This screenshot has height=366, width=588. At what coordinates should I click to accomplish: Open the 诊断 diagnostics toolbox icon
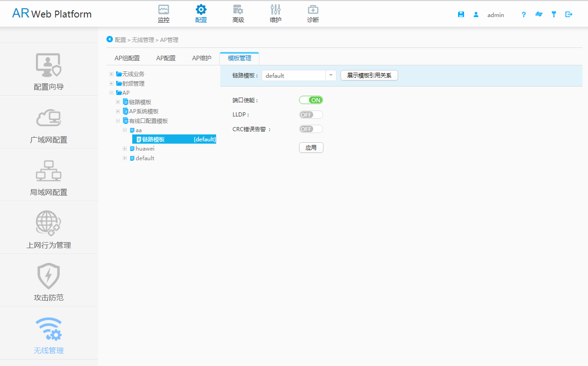(312, 13)
